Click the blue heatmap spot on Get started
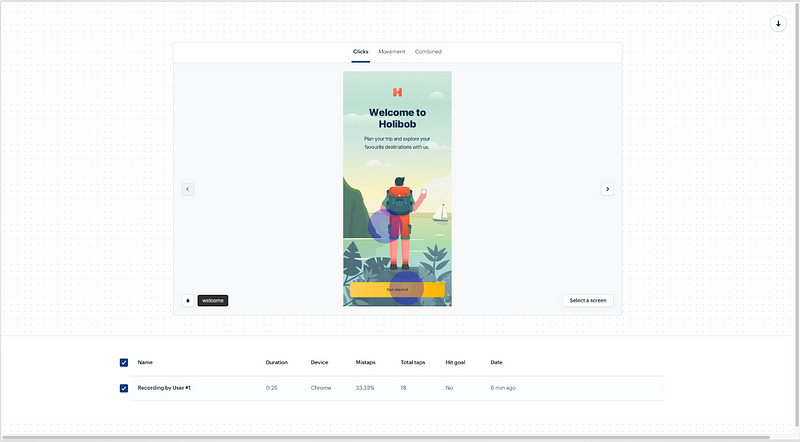 pyautogui.click(x=407, y=288)
